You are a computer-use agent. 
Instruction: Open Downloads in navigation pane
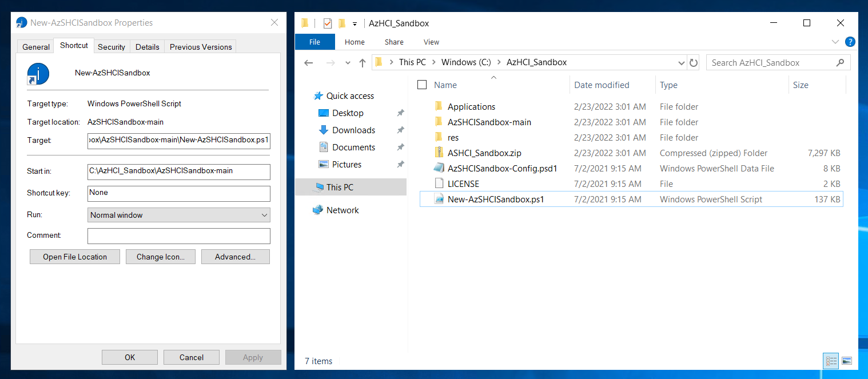(x=347, y=130)
